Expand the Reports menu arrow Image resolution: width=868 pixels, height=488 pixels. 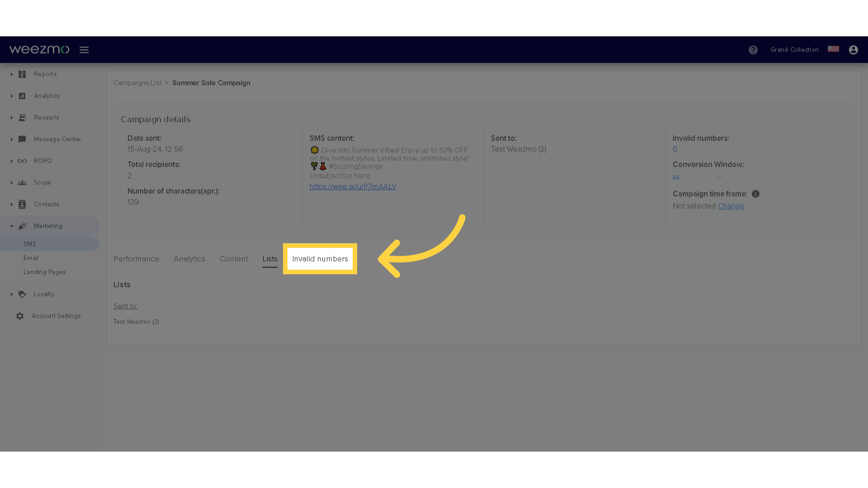[x=12, y=74]
